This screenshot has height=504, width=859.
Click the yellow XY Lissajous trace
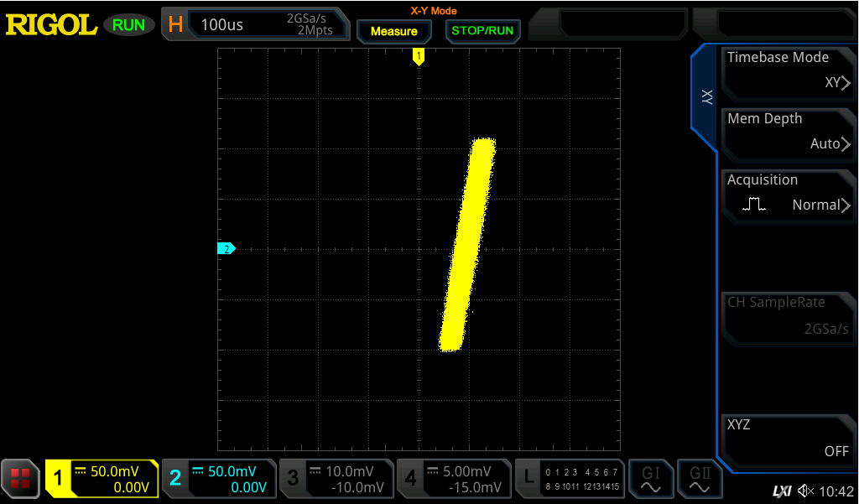[x=467, y=244]
